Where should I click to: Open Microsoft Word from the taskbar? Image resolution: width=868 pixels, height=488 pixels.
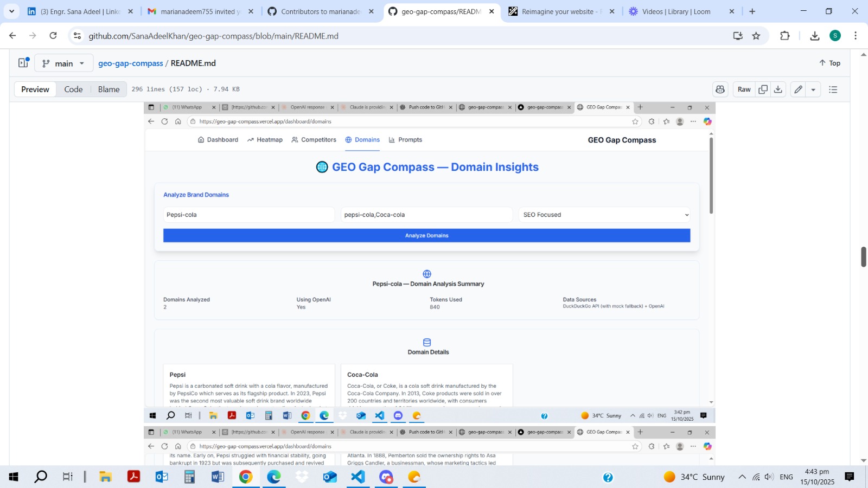[218, 477]
